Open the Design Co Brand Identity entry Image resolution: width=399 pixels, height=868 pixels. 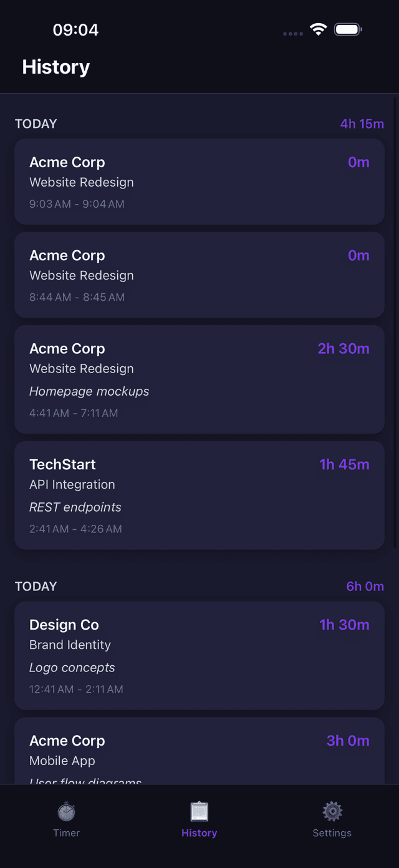point(199,656)
